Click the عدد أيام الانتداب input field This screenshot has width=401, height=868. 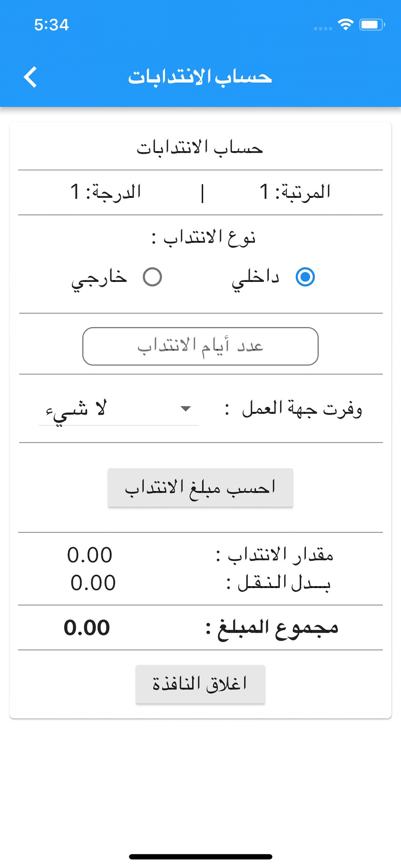pos(200,346)
